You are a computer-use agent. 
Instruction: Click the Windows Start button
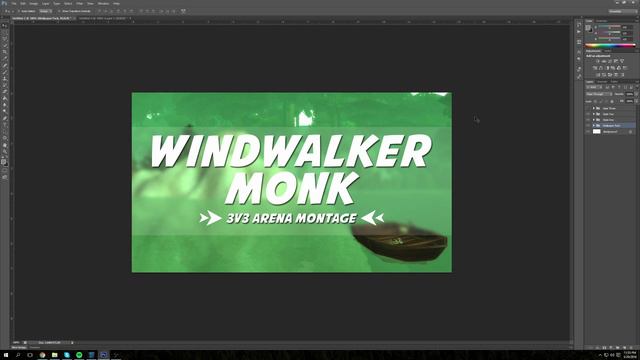coord(5,355)
